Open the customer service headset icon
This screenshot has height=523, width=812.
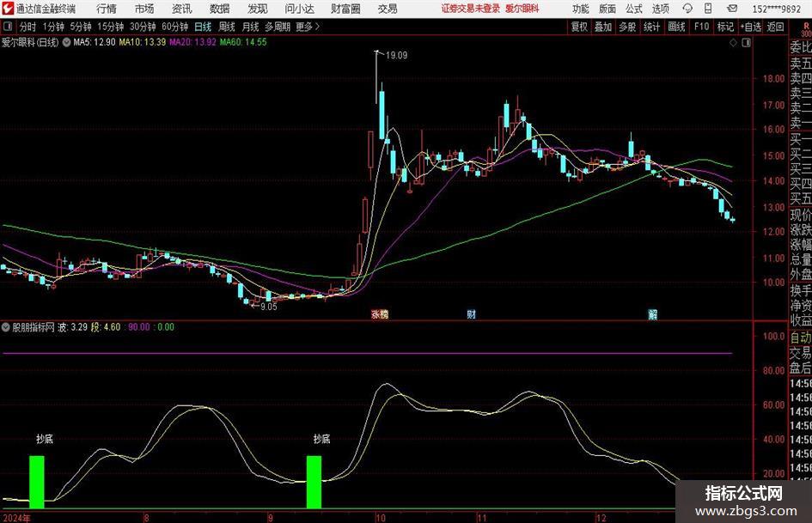click(x=687, y=9)
